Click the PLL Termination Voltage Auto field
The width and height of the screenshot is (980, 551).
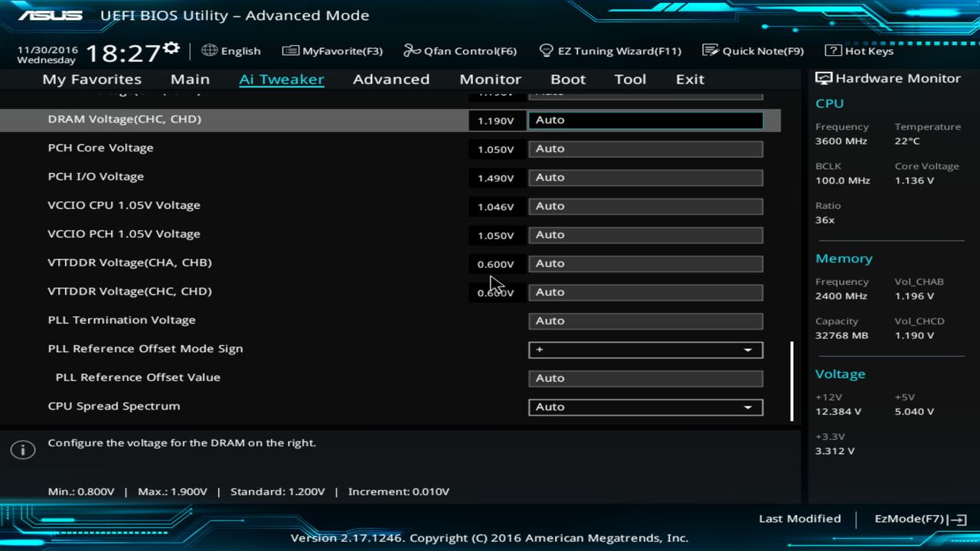[645, 321]
